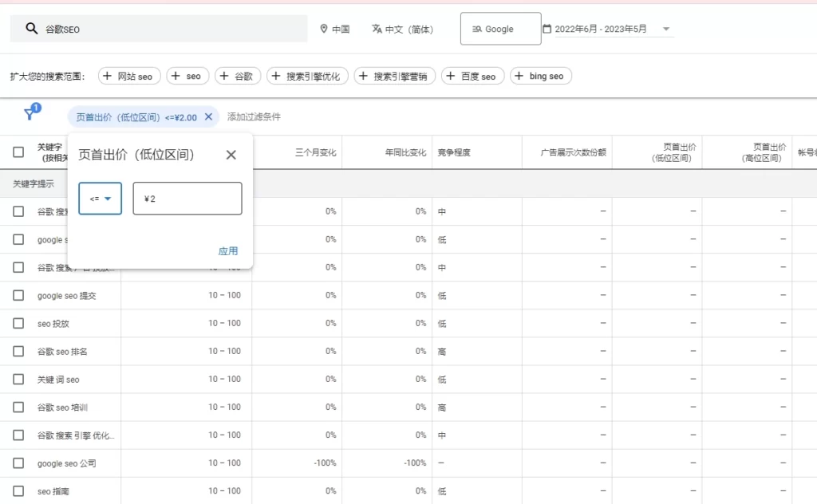
Task: Open the date range calendar icon
Action: coord(547,29)
